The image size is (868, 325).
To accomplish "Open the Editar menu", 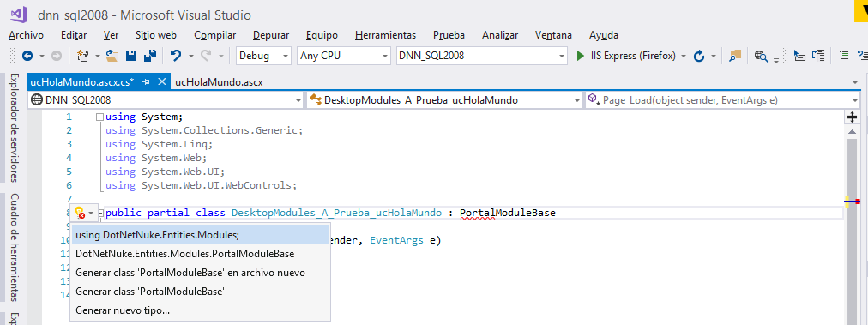I will [x=74, y=35].
